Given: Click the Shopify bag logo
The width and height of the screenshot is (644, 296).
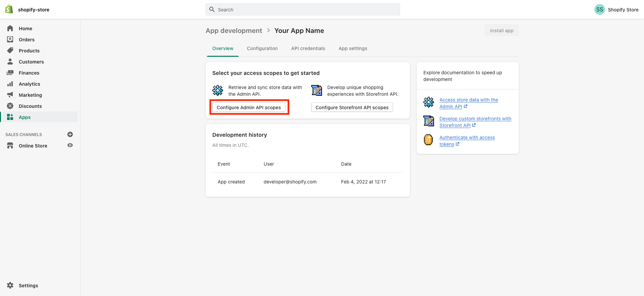Looking at the screenshot, I should coord(9,9).
